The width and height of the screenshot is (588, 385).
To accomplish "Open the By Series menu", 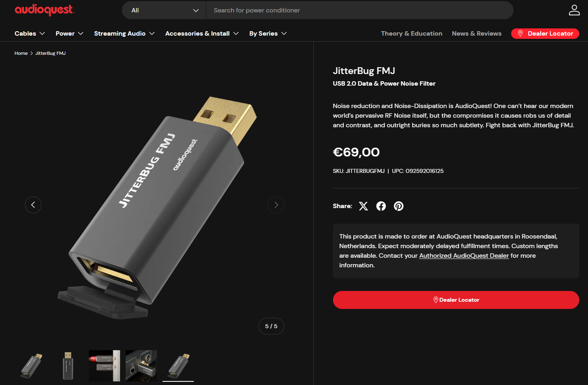I will (x=268, y=34).
